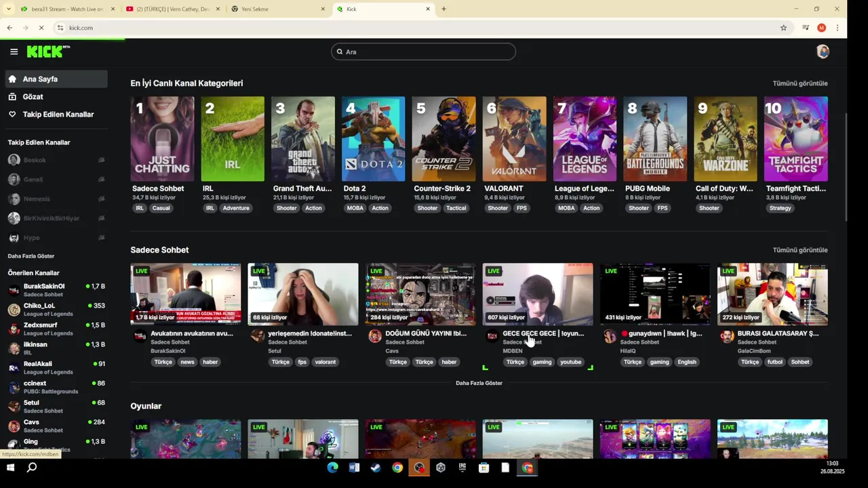The height and width of the screenshot is (488, 868).
Task: Open Microsoft Store from taskbar
Action: pos(484,468)
